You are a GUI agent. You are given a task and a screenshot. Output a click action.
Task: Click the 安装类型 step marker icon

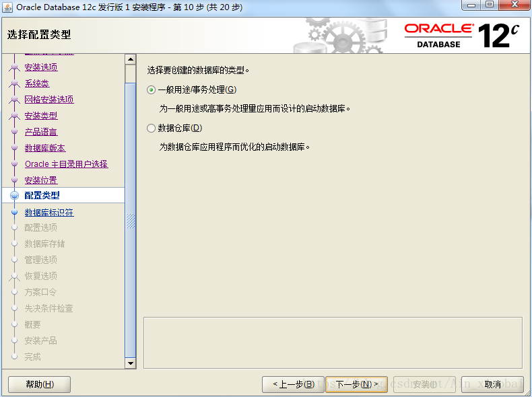[14, 116]
